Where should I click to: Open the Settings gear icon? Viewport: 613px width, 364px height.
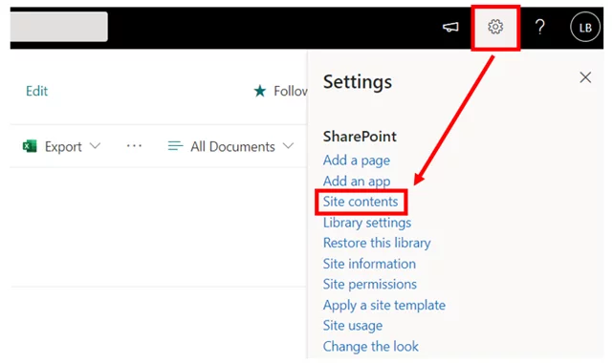[x=495, y=27]
